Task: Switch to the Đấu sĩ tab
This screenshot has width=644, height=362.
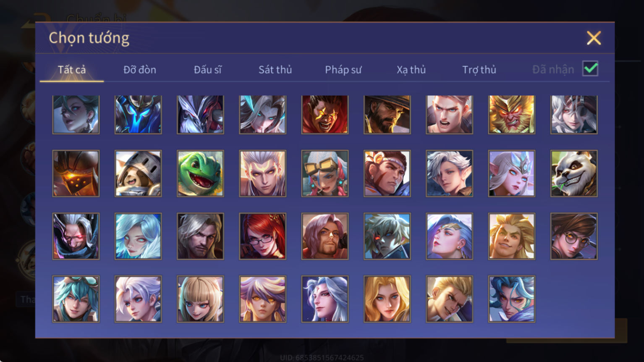Action: (x=207, y=70)
